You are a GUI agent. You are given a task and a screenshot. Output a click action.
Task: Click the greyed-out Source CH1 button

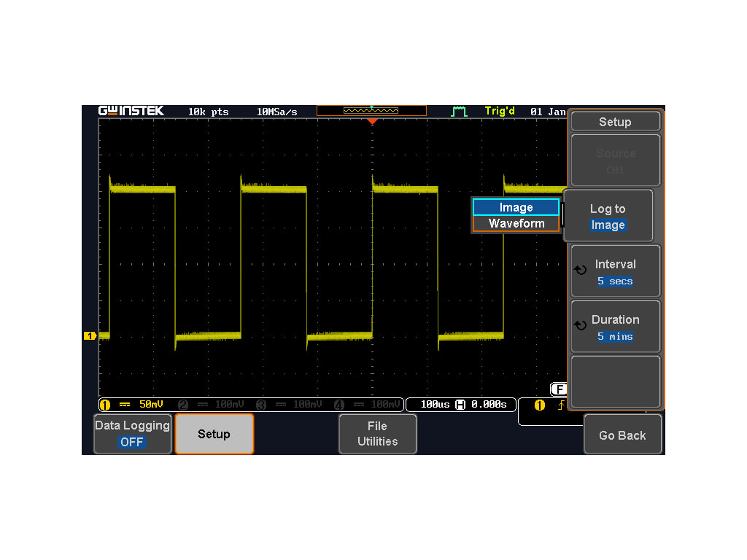pos(615,160)
